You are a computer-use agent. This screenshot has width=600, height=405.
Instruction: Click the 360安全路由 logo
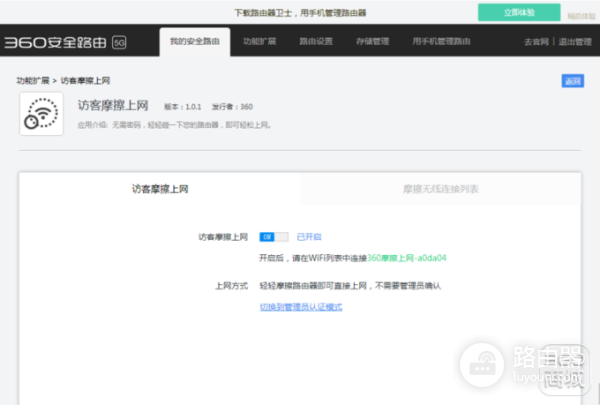pyautogui.click(x=55, y=42)
